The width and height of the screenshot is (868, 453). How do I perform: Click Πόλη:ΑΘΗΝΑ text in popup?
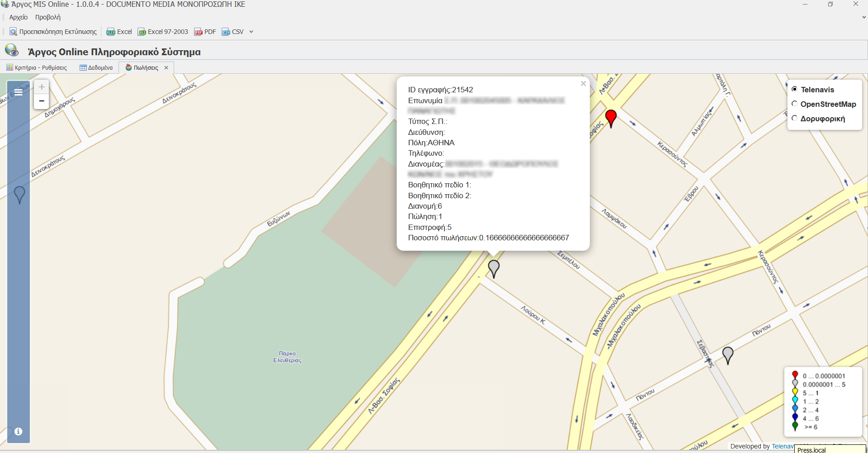click(431, 143)
